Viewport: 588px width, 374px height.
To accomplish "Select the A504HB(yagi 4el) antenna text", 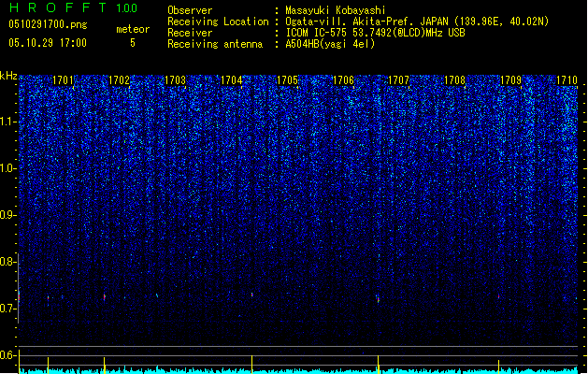I will pyautogui.click(x=330, y=44).
